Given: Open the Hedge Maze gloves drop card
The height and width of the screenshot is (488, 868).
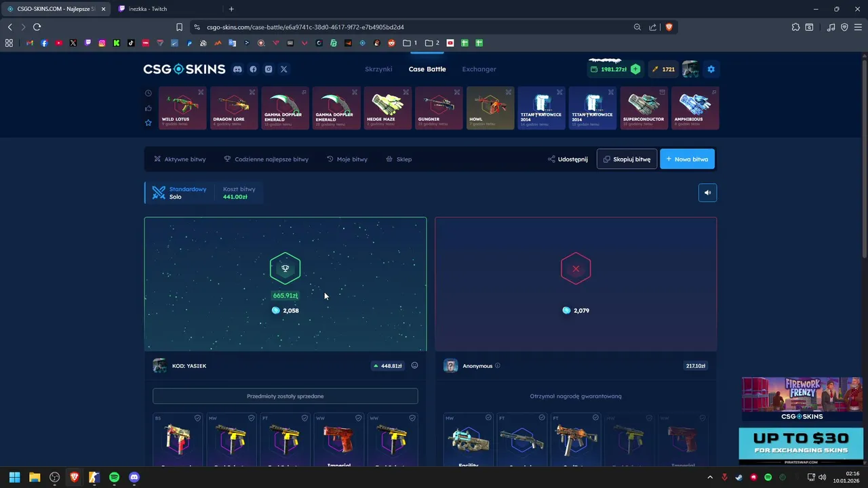Looking at the screenshot, I should 387,108.
